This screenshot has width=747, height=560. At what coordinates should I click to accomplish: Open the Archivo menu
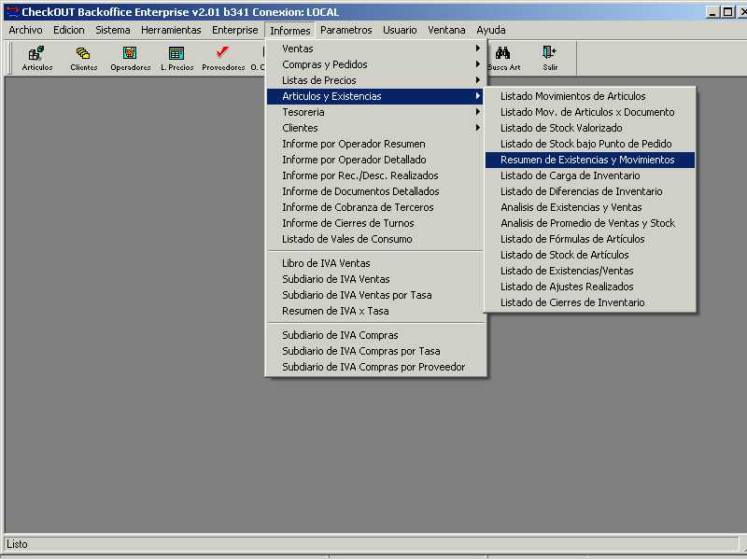coord(26,30)
